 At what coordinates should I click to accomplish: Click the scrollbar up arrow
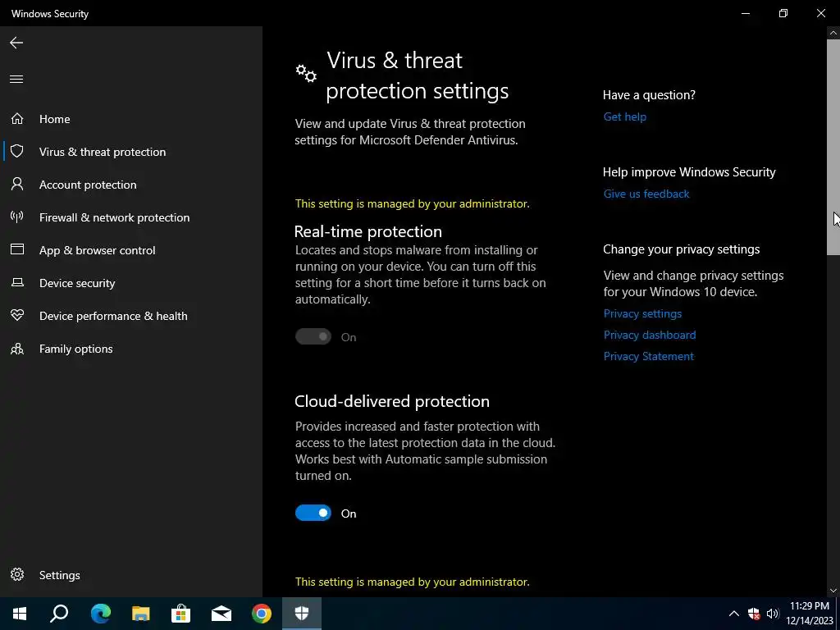click(833, 33)
